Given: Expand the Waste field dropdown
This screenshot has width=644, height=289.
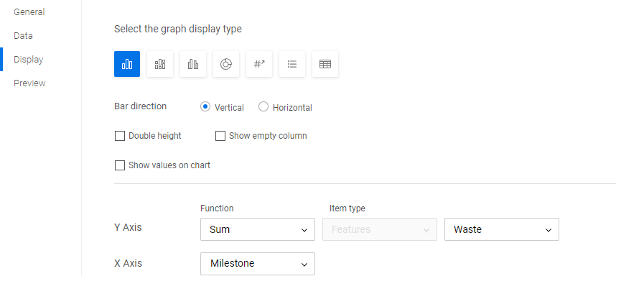Looking at the screenshot, I should [501, 229].
